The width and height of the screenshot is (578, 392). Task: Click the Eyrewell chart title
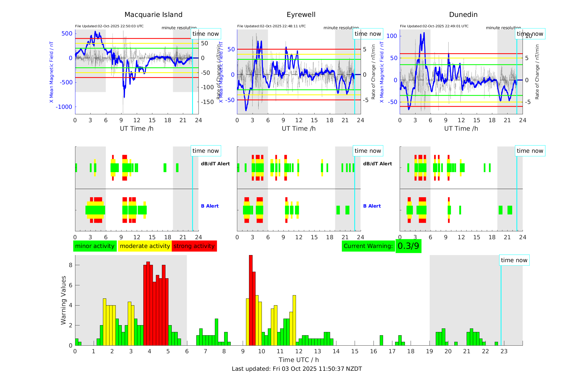pyautogui.click(x=301, y=15)
